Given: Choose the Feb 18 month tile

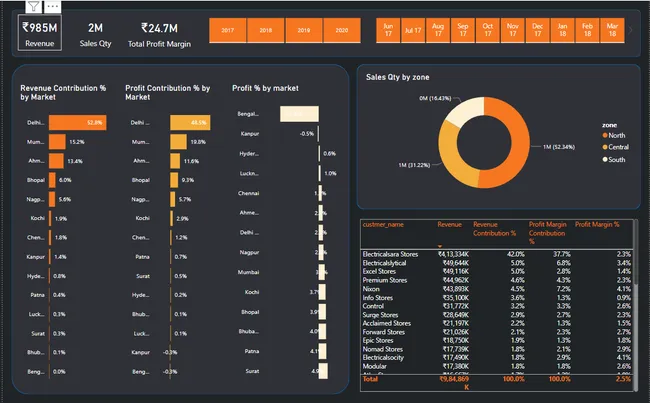Looking at the screenshot, I should (587, 30).
